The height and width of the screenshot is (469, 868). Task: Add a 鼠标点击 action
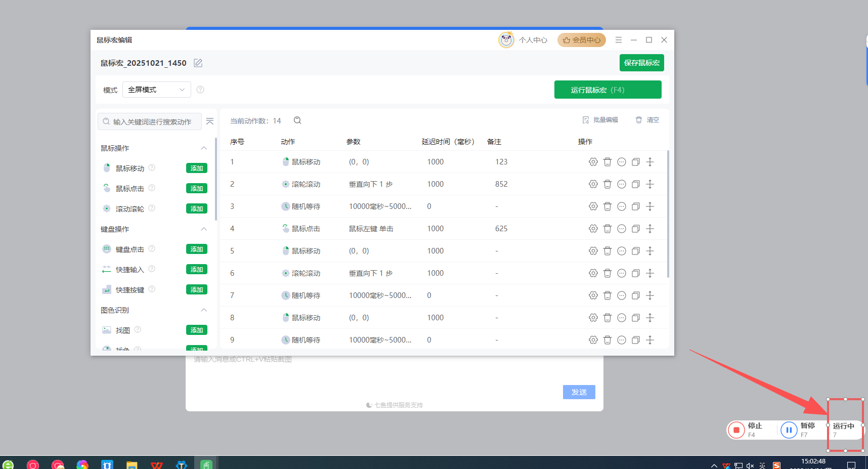[196, 189]
